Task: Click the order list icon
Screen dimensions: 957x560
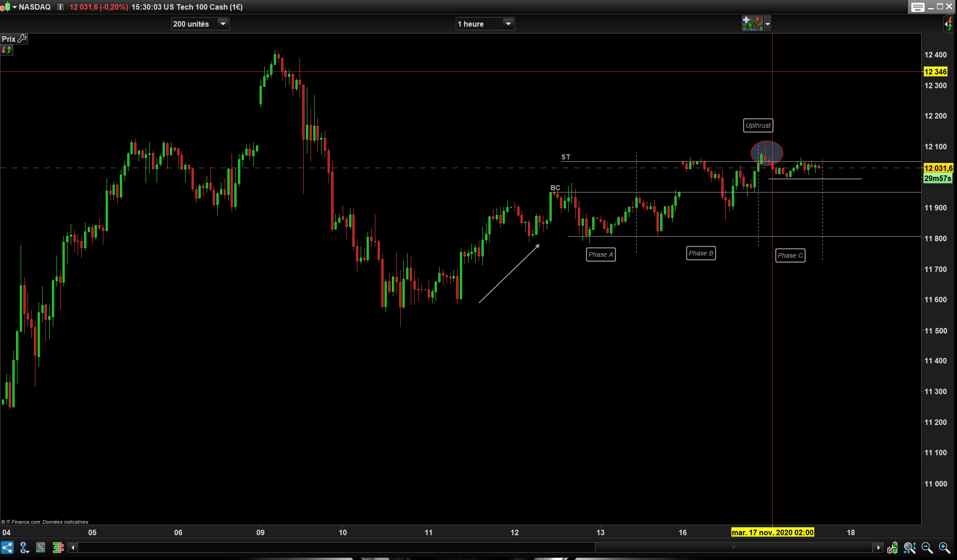Action: [41, 547]
